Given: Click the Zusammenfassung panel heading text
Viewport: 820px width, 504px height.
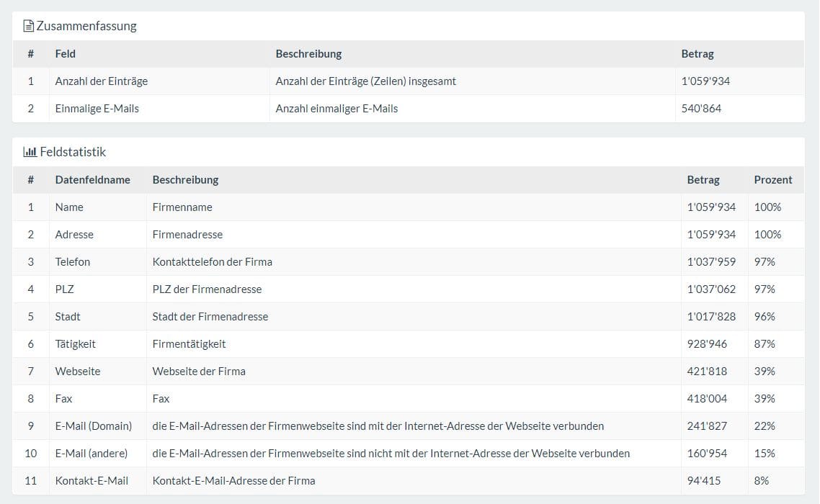Looking at the screenshot, I should (86, 27).
